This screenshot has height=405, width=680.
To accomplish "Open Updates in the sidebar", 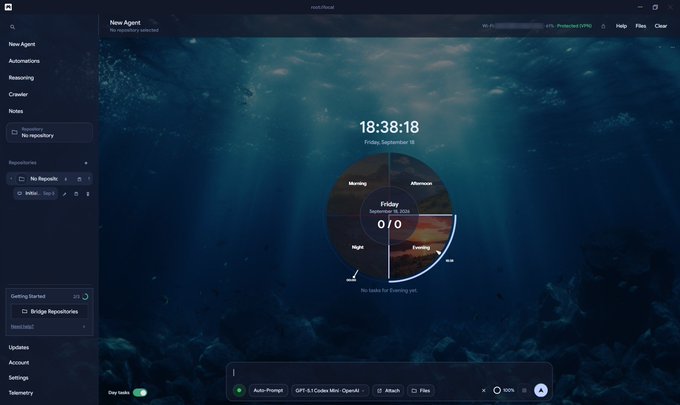I will pos(19,347).
